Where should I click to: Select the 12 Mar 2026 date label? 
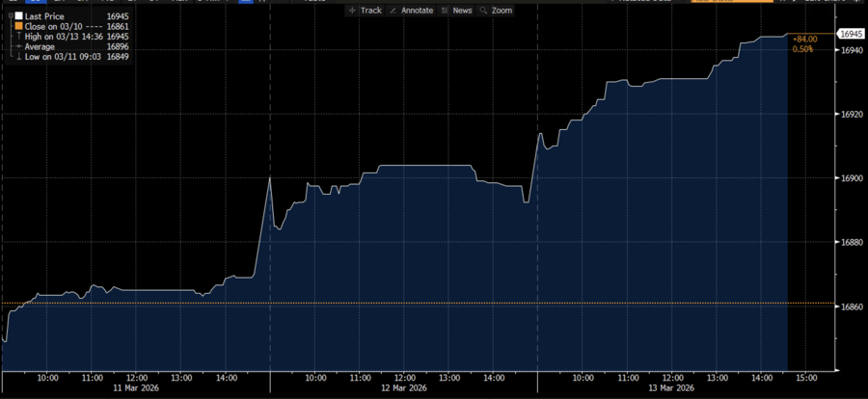402,387
